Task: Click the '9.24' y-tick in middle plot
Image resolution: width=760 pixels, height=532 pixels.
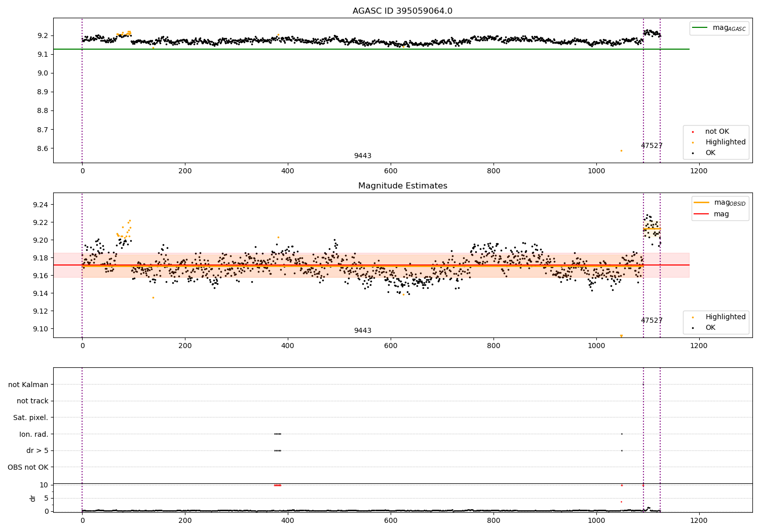Action: 41,205
